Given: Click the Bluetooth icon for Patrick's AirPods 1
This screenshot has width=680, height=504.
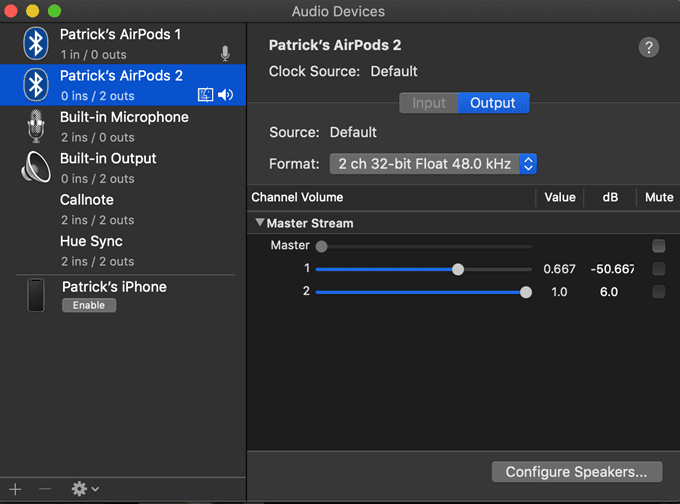Looking at the screenshot, I should pos(37,43).
